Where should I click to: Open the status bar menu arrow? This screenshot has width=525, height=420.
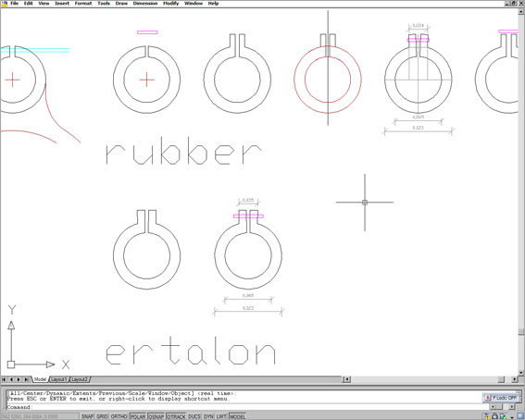tap(512, 417)
